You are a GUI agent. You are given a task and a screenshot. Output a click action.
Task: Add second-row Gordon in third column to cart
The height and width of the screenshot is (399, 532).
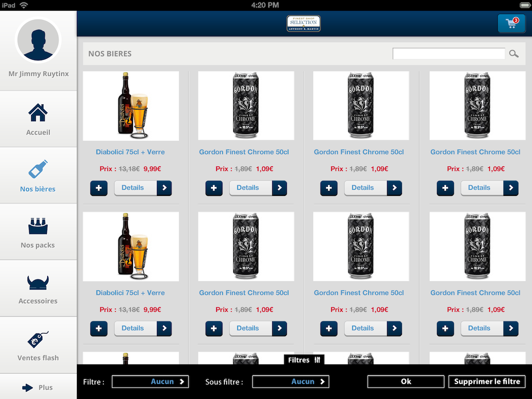[329, 328]
